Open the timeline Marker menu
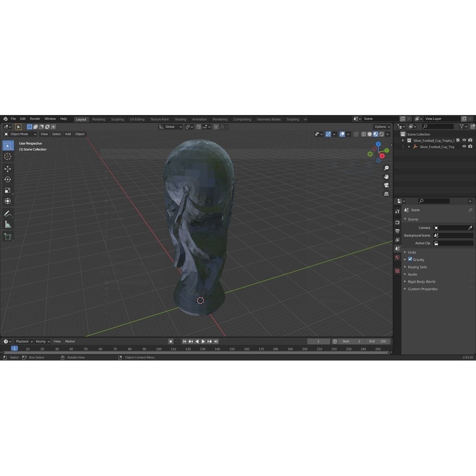Screen dimensions: 476x476 70,342
